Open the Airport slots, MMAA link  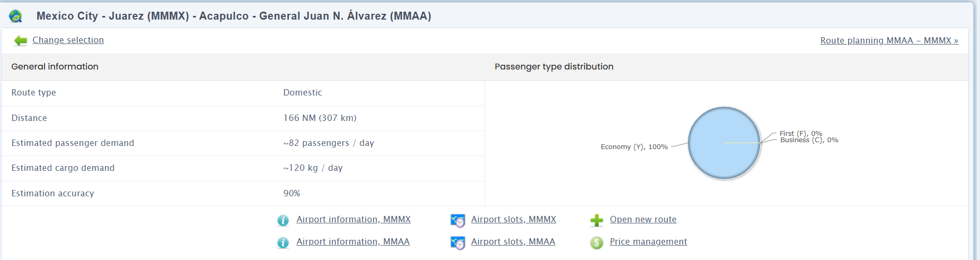513,241
